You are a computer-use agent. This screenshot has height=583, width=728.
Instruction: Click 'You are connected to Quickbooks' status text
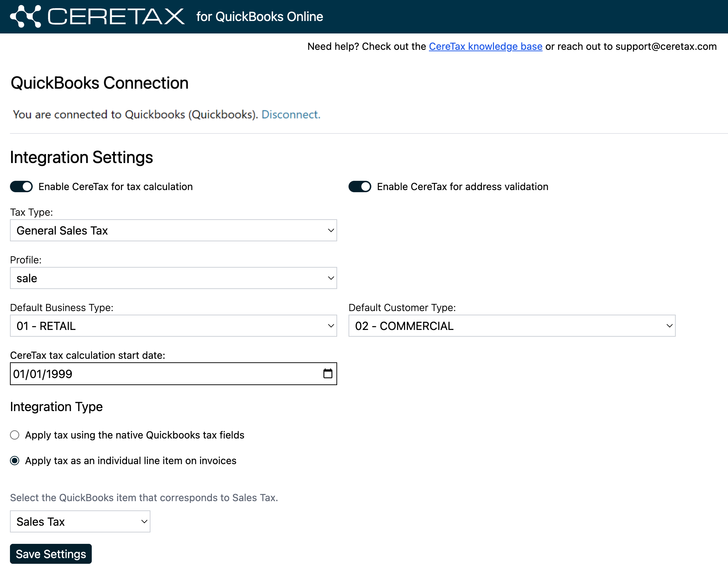135,114
